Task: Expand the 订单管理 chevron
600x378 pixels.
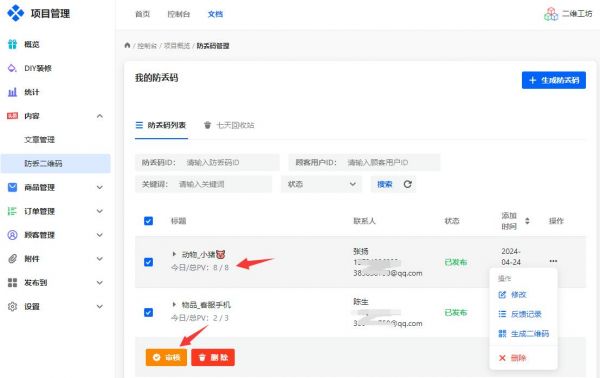Action: click(100, 211)
